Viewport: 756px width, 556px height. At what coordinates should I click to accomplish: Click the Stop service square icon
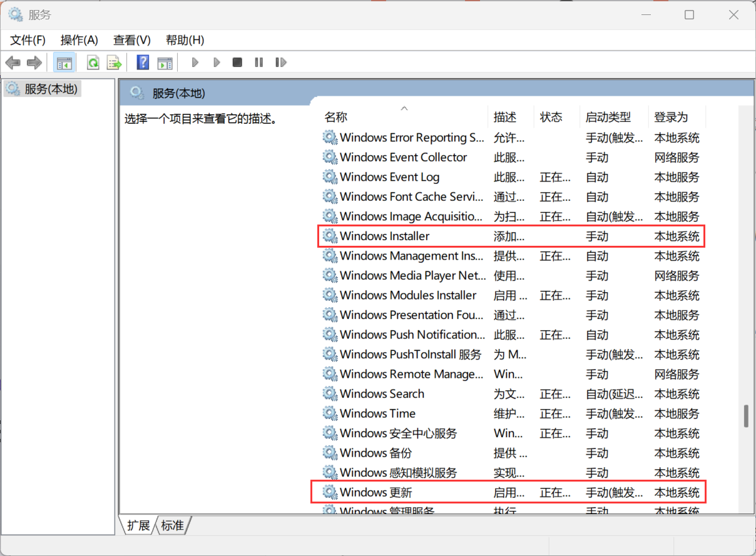click(237, 63)
